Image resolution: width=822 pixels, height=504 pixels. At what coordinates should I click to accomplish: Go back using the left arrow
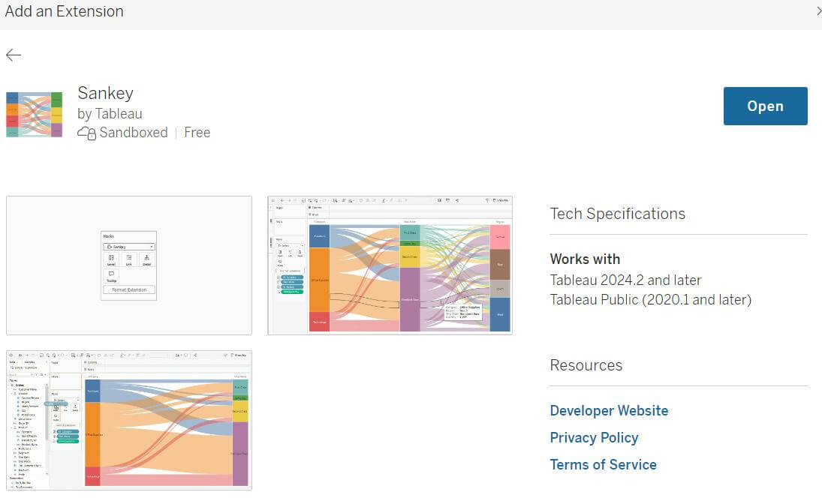point(13,55)
